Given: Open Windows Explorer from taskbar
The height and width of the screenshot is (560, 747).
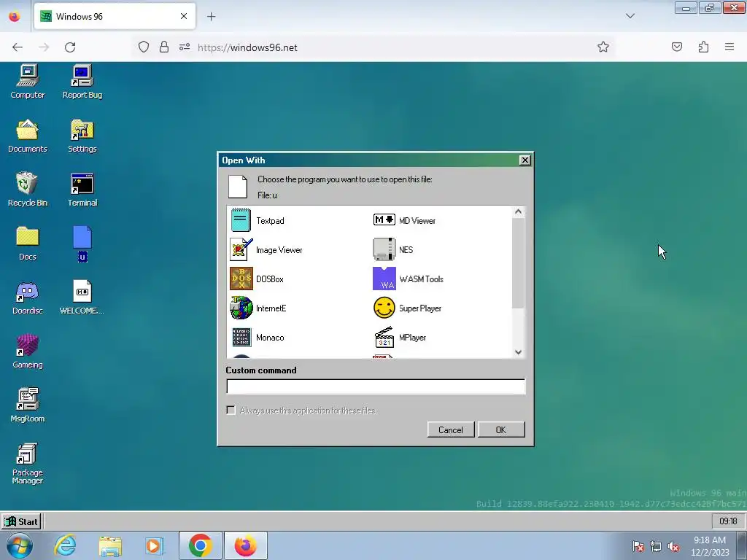Looking at the screenshot, I should (110, 546).
